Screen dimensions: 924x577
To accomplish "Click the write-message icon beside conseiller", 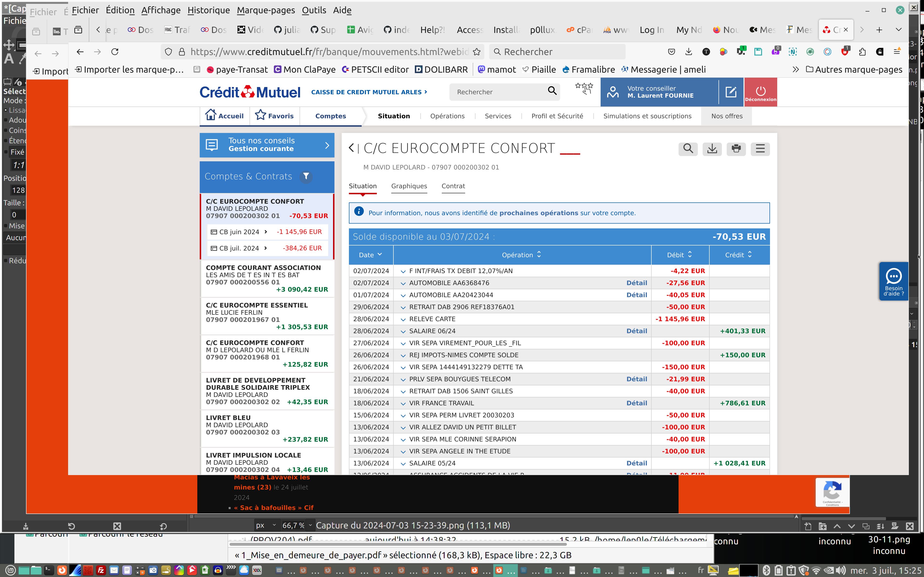I will [x=731, y=92].
